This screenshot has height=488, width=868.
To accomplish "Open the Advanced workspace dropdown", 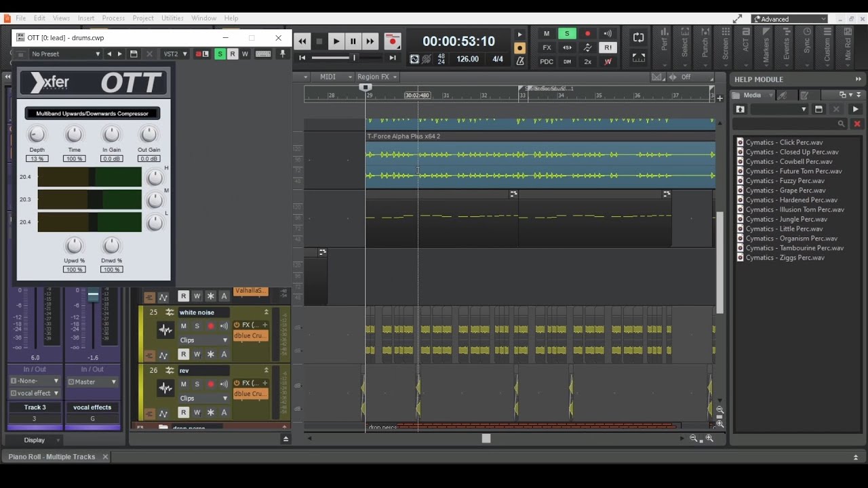I will click(789, 19).
